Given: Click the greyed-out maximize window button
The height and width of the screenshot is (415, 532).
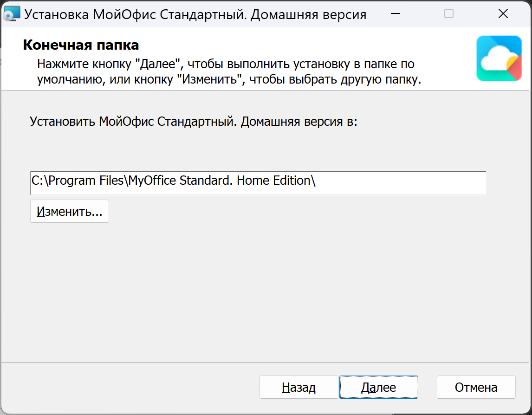Looking at the screenshot, I should click(449, 14).
